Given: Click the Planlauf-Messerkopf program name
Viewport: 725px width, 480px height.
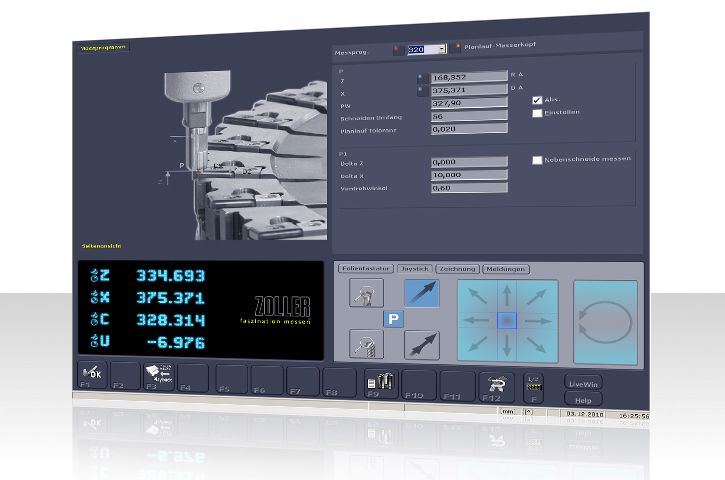Looking at the screenshot, I should click(x=499, y=45).
